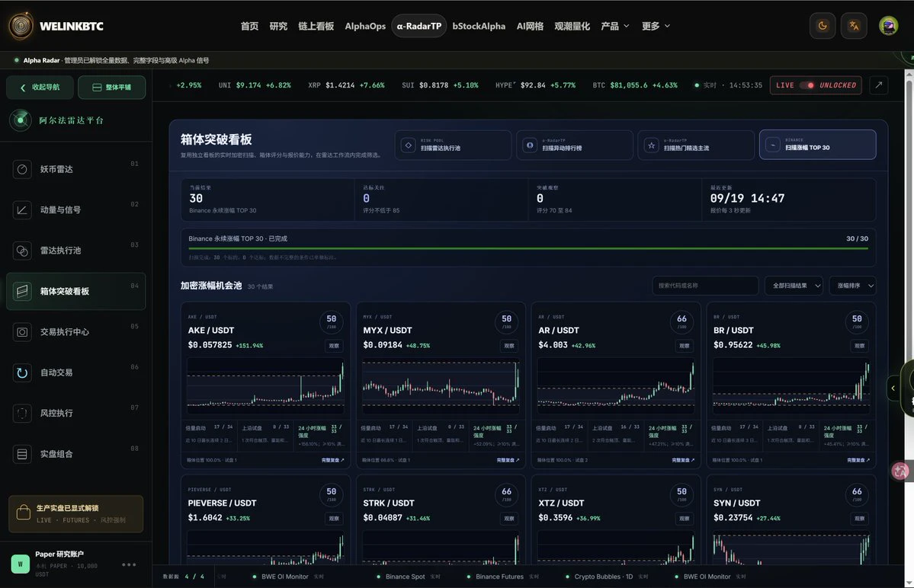Viewport: 914px width, 588px height.
Task: Click the 动量与信号 chart icon
Action: [x=22, y=210]
